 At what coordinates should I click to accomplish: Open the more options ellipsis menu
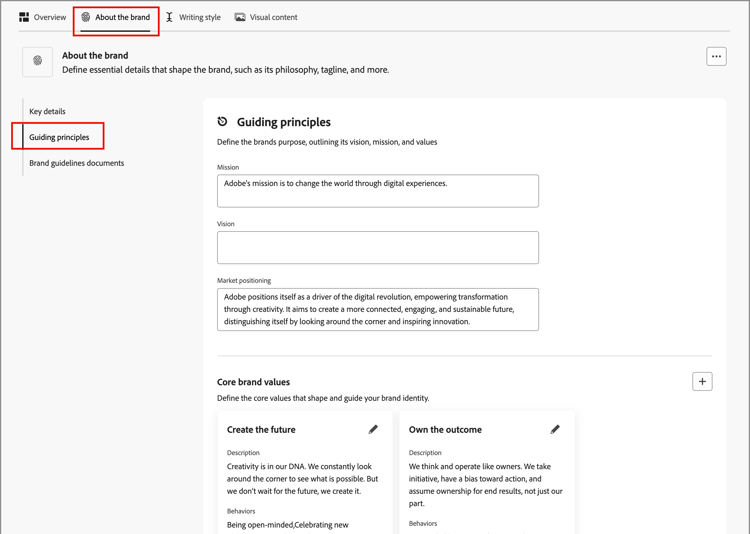tap(716, 56)
